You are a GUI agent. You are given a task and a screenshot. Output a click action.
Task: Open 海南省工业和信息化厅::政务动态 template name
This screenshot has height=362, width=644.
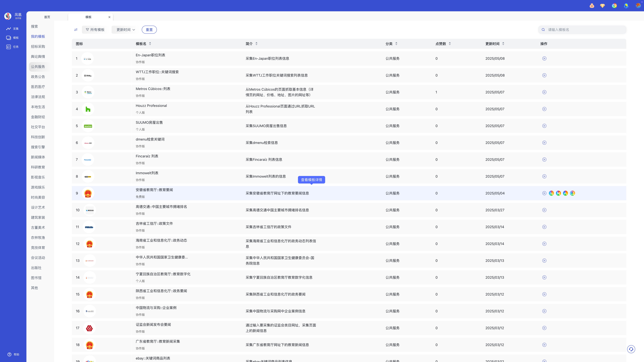click(161, 240)
